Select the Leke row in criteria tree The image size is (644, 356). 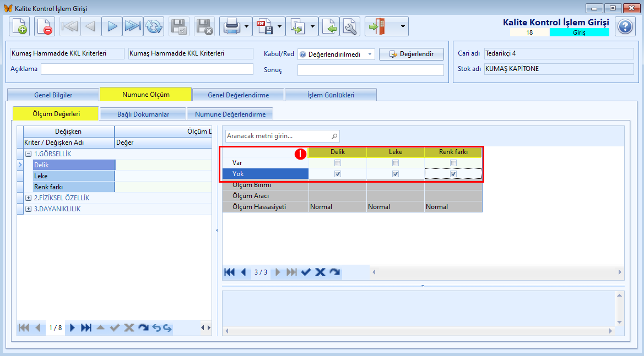click(74, 176)
